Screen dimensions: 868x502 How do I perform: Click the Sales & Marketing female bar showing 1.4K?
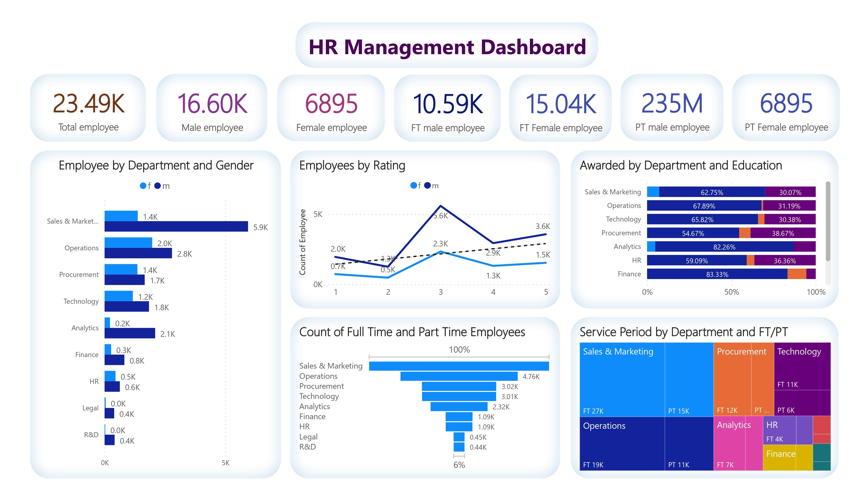(x=121, y=216)
